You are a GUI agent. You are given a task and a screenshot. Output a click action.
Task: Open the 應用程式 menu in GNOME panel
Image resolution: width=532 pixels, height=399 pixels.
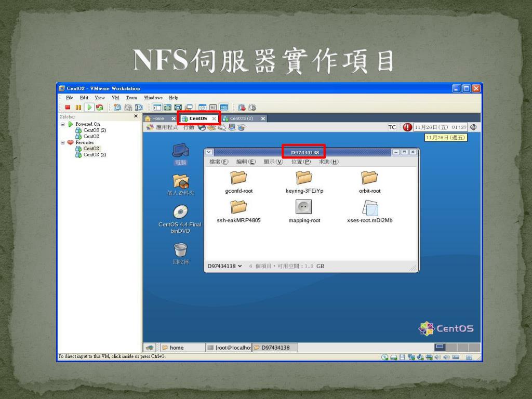(163, 127)
